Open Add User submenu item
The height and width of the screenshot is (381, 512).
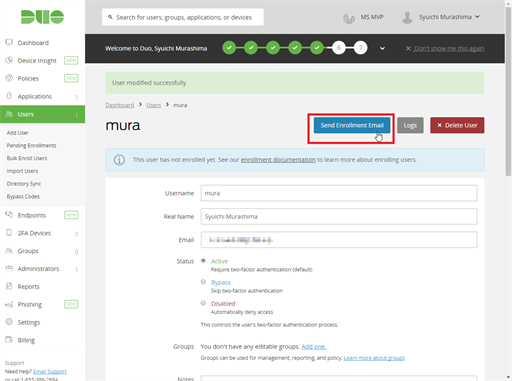tap(18, 133)
